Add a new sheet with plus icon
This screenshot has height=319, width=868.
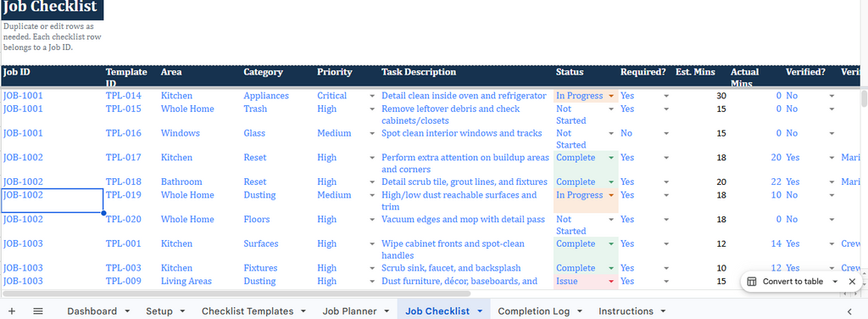click(x=12, y=311)
